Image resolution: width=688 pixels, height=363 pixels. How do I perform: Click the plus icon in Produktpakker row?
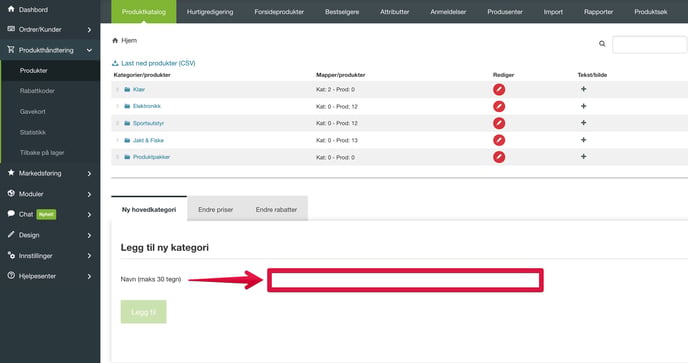point(583,157)
